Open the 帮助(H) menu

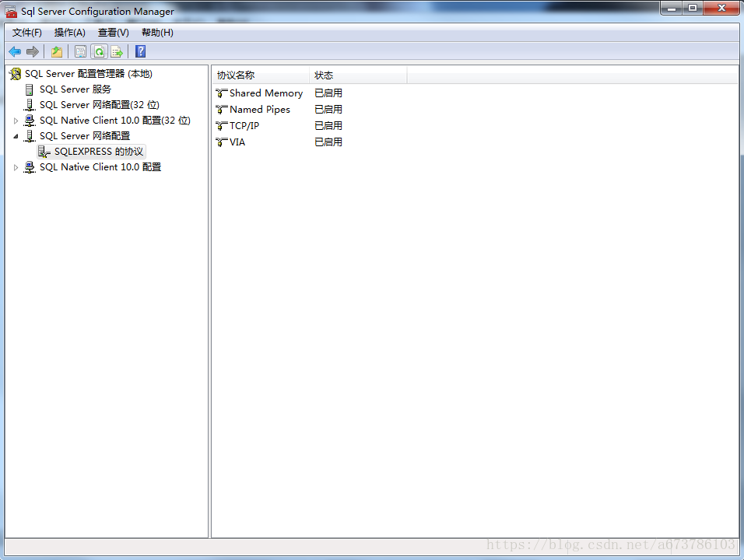click(x=157, y=33)
